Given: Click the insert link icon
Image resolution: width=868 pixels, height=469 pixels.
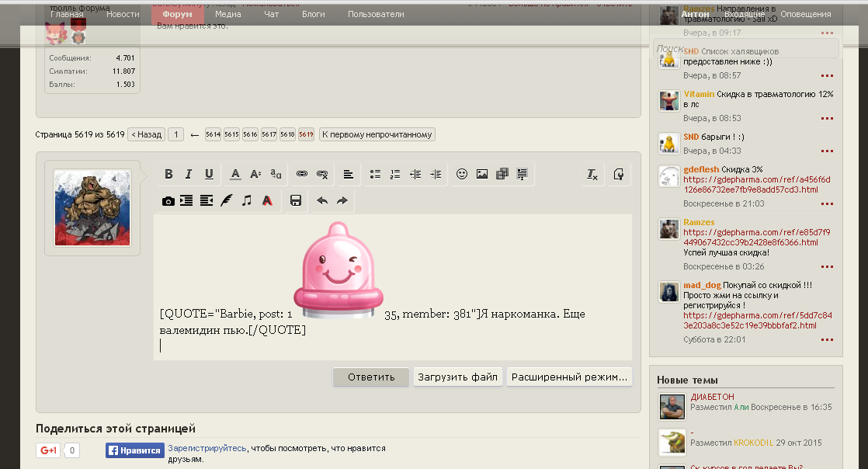Looking at the screenshot, I should pos(302,175).
